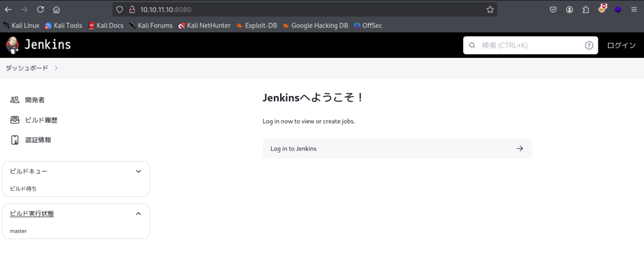
Task: Bookmark page with star icon
Action: click(x=490, y=10)
